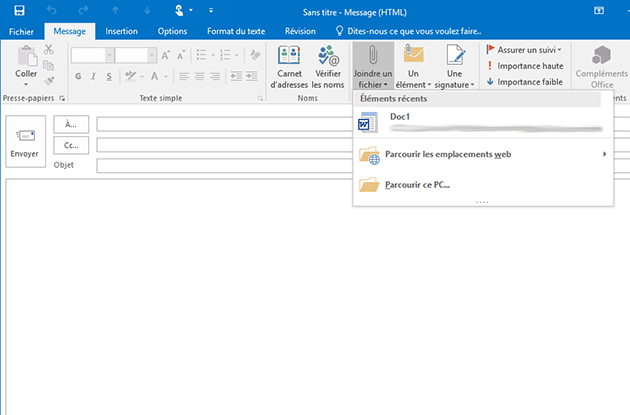Click the save icon in title bar
Image resolution: width=630 pixels, height=415 pixels.
click(x=19, y=10)
